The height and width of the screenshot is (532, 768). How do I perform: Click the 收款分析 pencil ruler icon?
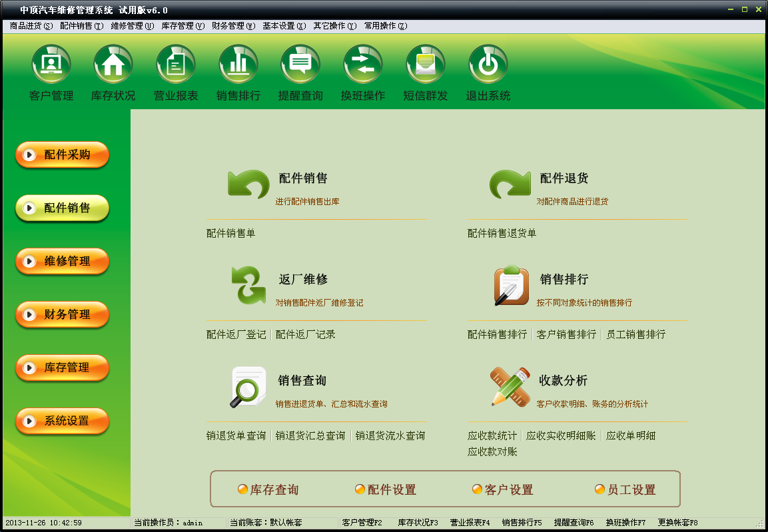[x=510, y=387]
